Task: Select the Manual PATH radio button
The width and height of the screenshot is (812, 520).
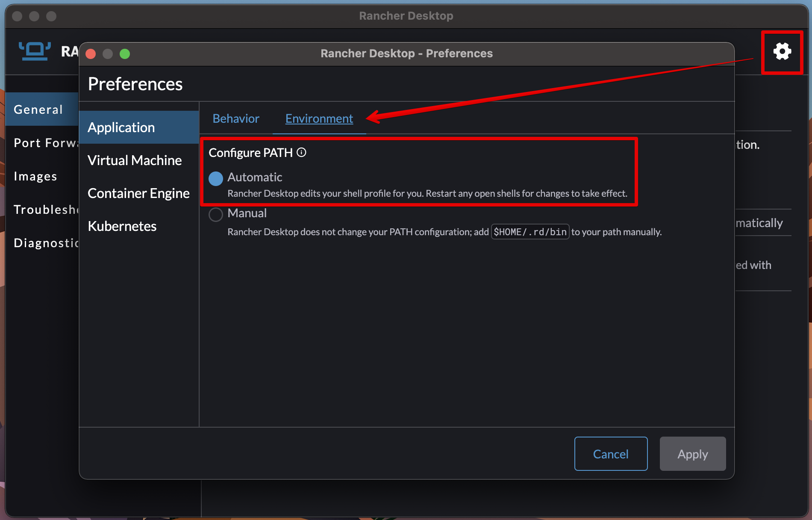Action: click(216, 214)
